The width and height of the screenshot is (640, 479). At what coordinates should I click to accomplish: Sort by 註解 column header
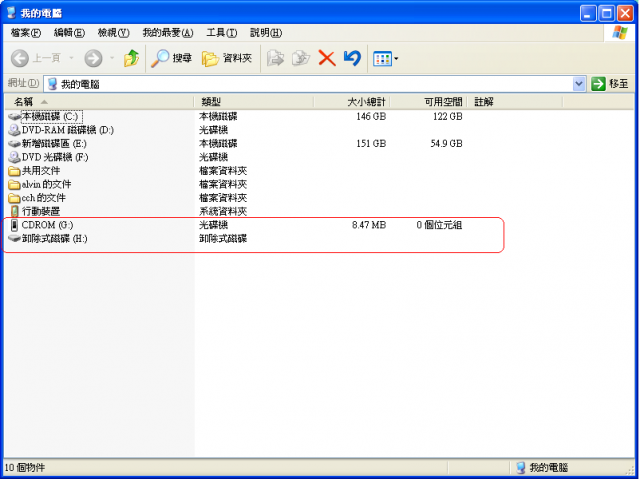515,102
